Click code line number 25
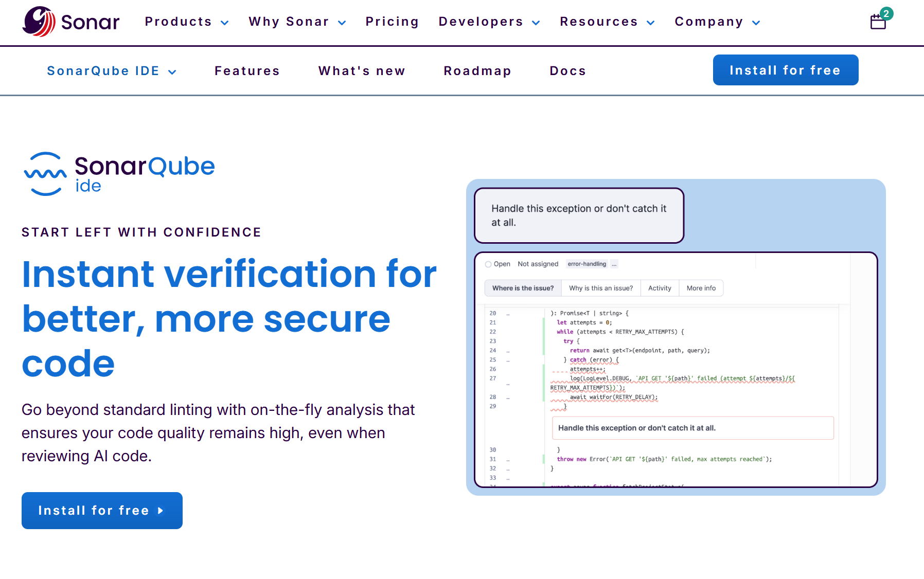This screenshot has height=579, width=924. 493,360
